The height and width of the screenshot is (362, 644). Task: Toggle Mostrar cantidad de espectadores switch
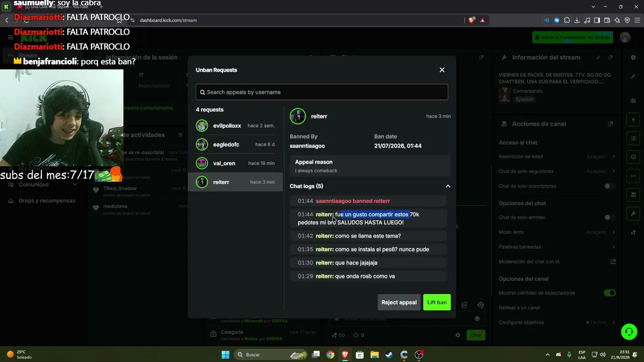610,293
